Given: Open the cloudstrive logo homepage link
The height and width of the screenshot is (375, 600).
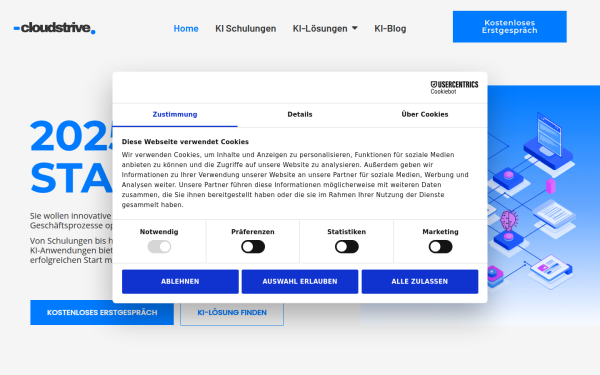Looking at the screenshot, I should coord(54,28).
